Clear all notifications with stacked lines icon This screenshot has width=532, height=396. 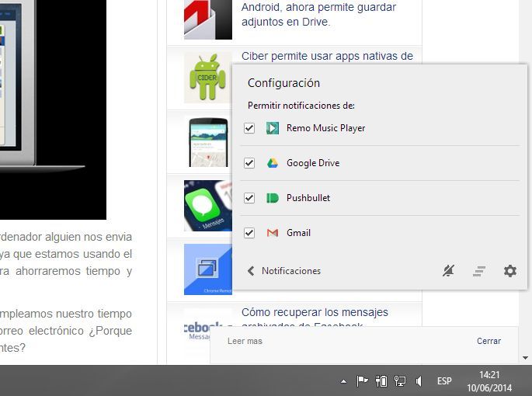(479, 271)
